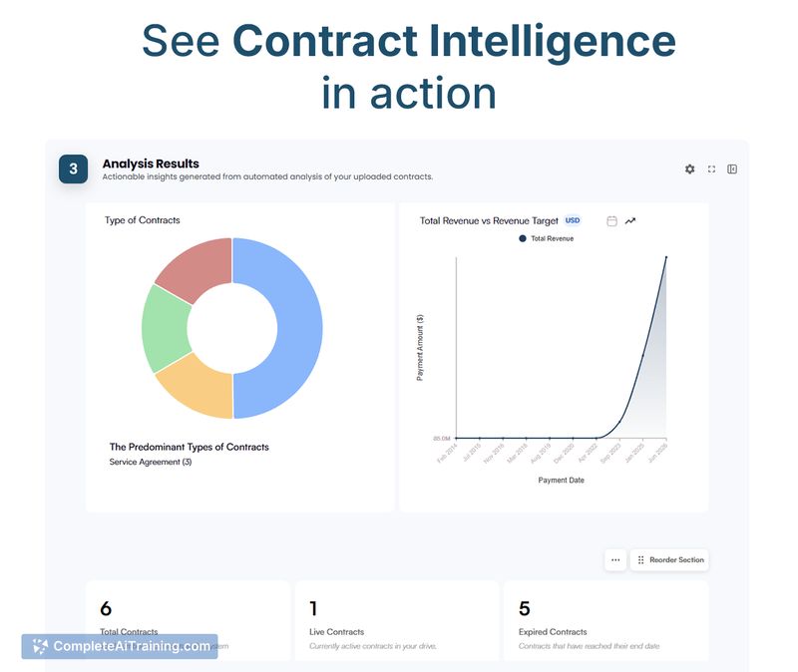Image resolution: width=798 pixels, height=672 pixels.
Task: Open the Expired Contracts card
Action: tap(605, 620)
